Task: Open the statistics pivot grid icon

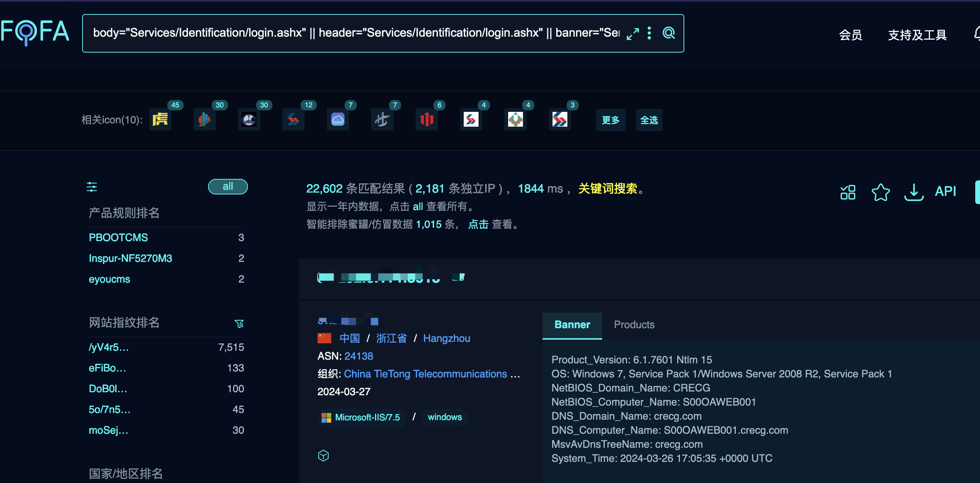Action: coord(848,192)
